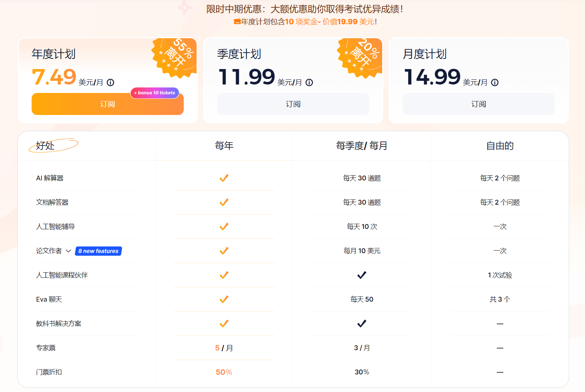
Task: Select the 每年 column header
Action: point(224,146)
